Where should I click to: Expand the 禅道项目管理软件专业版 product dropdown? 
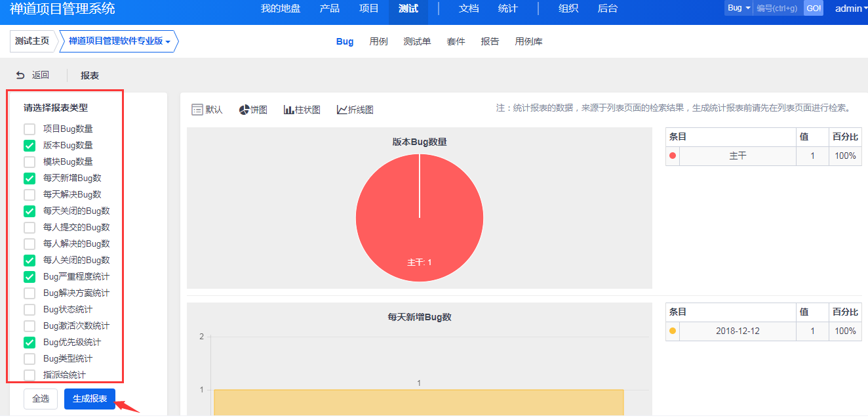pyautogui.click(x=119, y=41)
